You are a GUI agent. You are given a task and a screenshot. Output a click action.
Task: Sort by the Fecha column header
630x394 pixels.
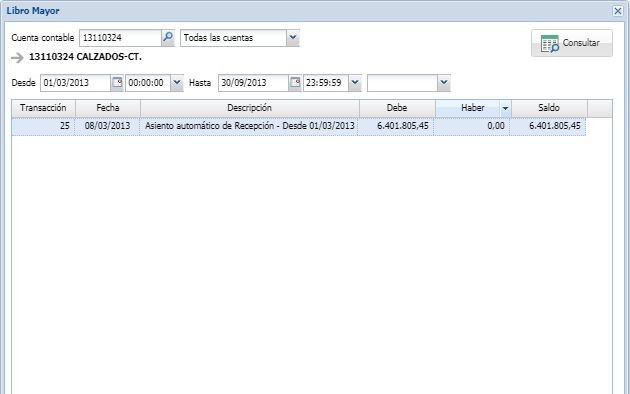(x=108, y=108)
